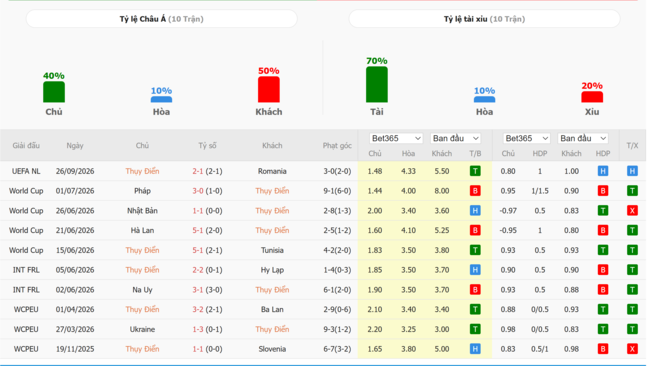Image resolution: width=650 pixels, height=366 pixels.
Task: Click the red 20% Xỉu bar
Action: tap(592, 97)
